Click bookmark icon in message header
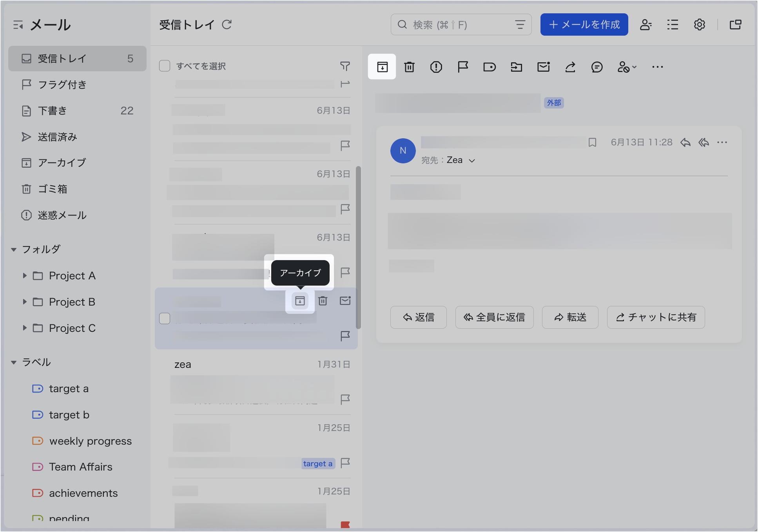758x532 pixels. pyautogui.click(x=592, y=142)
